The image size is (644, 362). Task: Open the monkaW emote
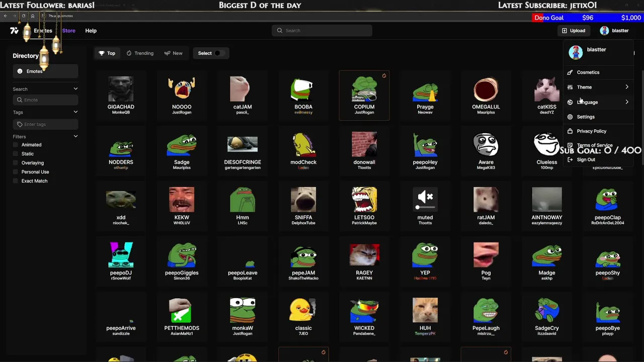tap(243, 317)
